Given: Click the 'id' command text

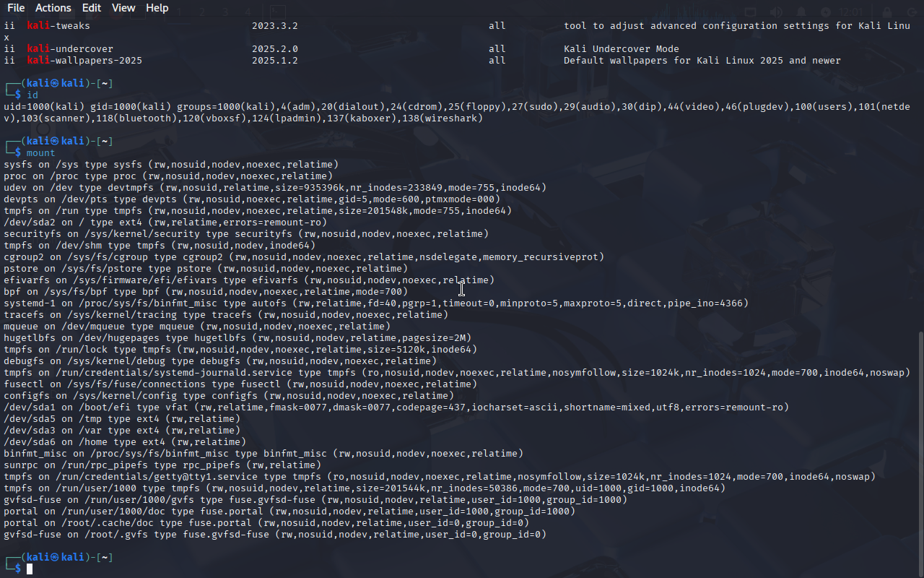Looking at the screenshot, I should coord(32,95).
